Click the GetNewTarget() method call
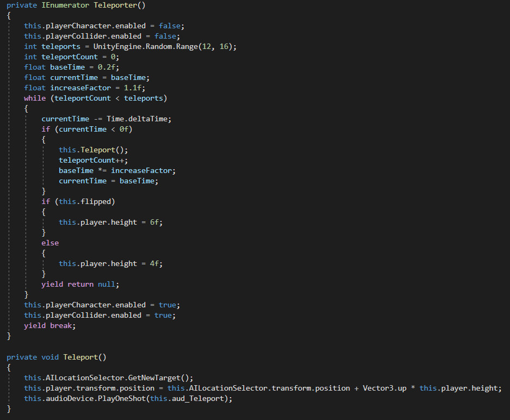Image resolution: width=510 pixels, height=420 pixels. pos(163,378)
